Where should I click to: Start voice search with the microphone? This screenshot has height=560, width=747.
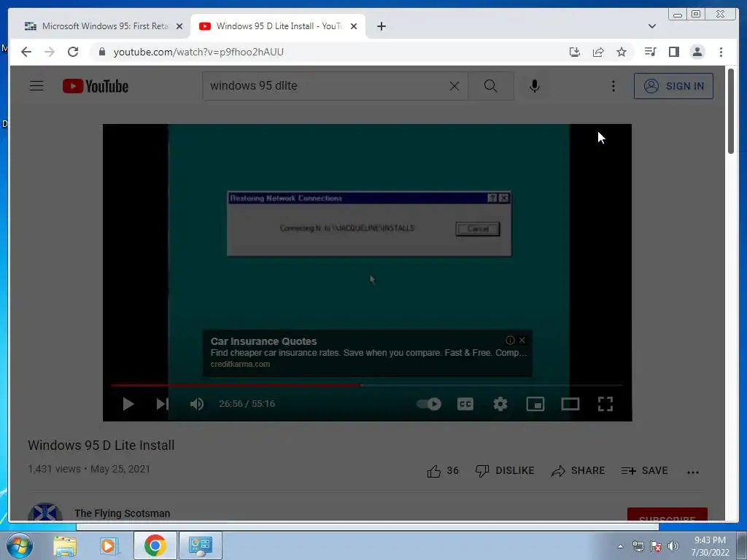(x=535, y=86)
